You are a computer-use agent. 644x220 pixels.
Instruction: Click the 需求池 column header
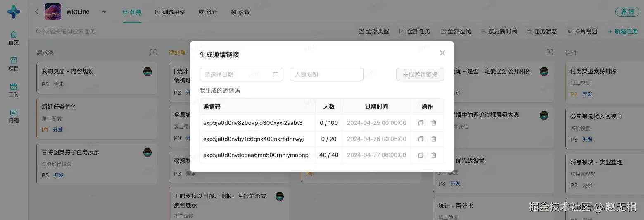tap(45, 53)
